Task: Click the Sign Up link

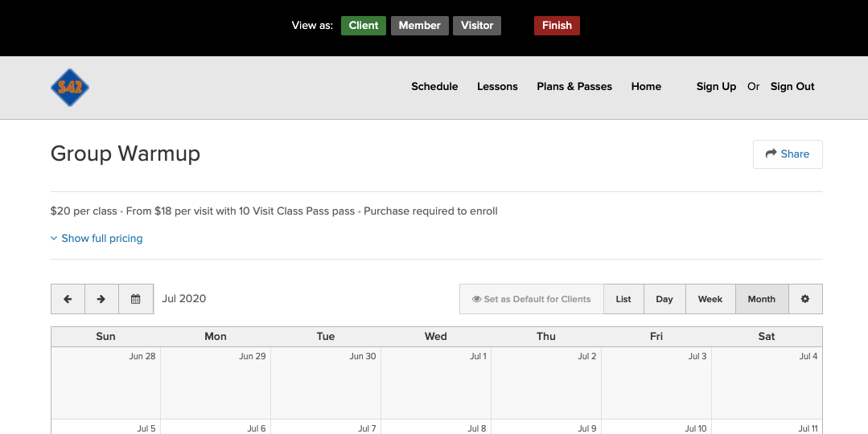Action: (716, 87)
